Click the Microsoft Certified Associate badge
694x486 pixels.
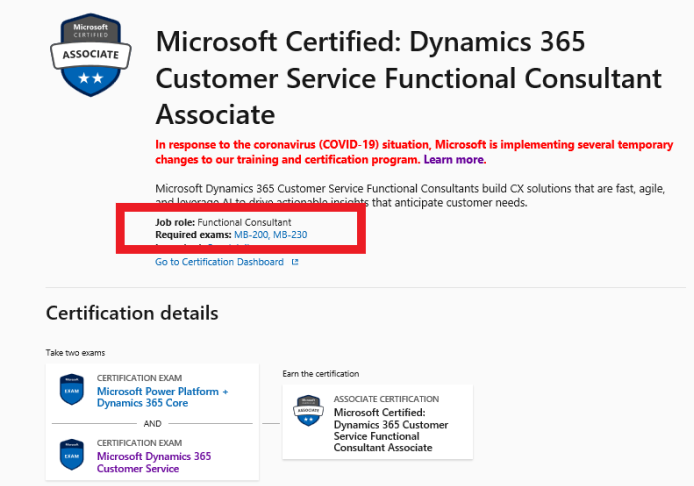[x=91, y=55]
